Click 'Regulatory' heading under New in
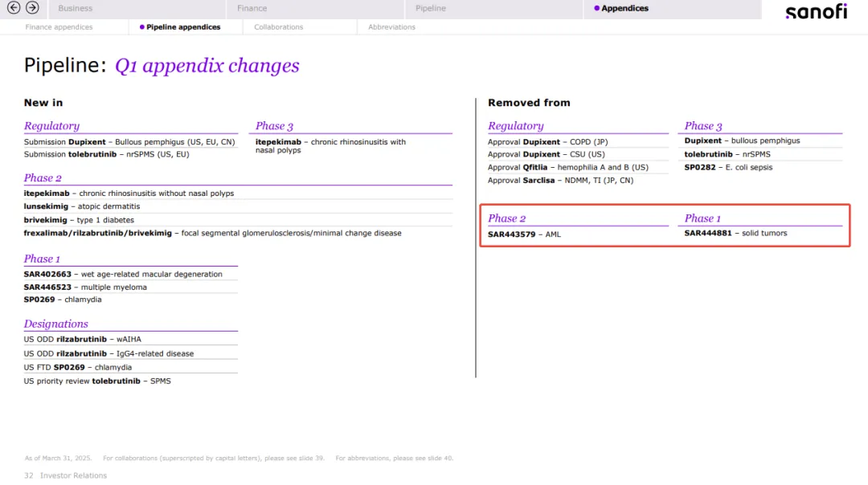This screenshot has width=868, height=485. pyautogui.click(x=51, y=126)
